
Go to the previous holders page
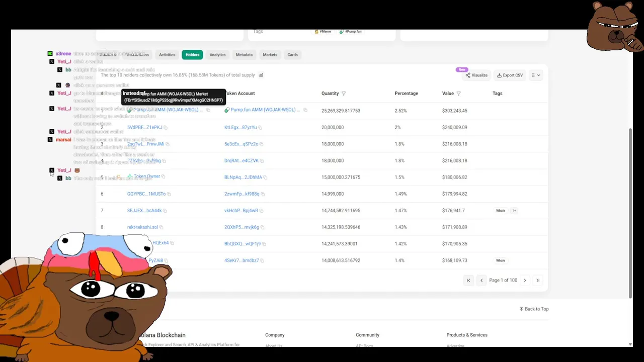coord(481,281)
